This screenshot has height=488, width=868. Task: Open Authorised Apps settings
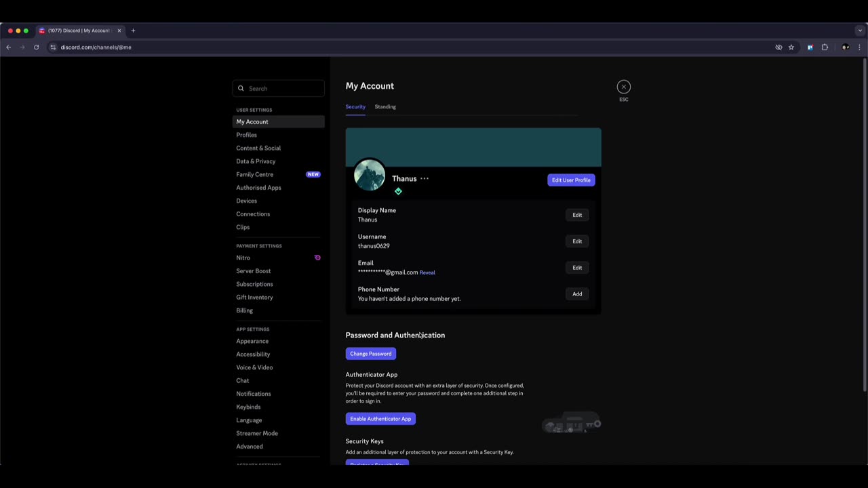click(x=279, y=188)
